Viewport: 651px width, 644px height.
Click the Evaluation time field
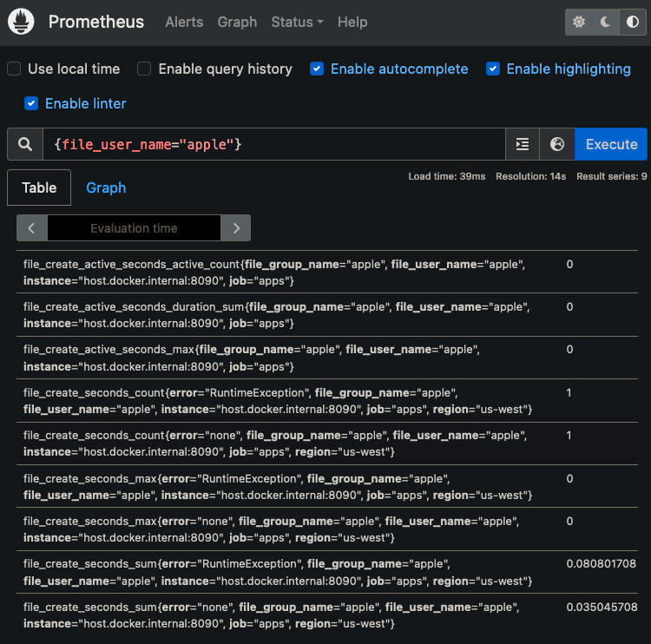[134, 228]
